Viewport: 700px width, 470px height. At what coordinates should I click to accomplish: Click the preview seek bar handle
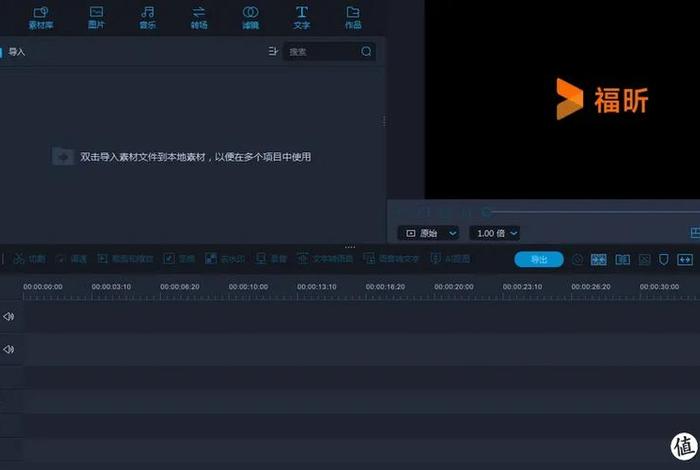click(x=487, y=212)
